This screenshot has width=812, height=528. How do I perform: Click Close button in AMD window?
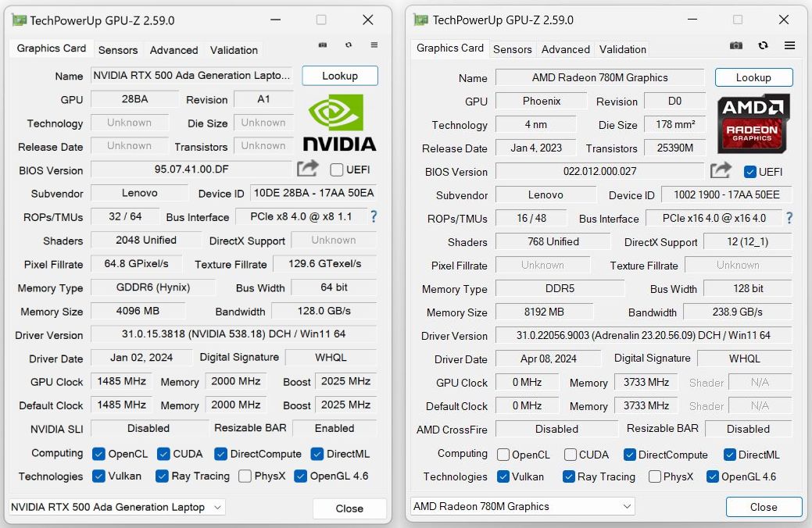pos(764,507)
